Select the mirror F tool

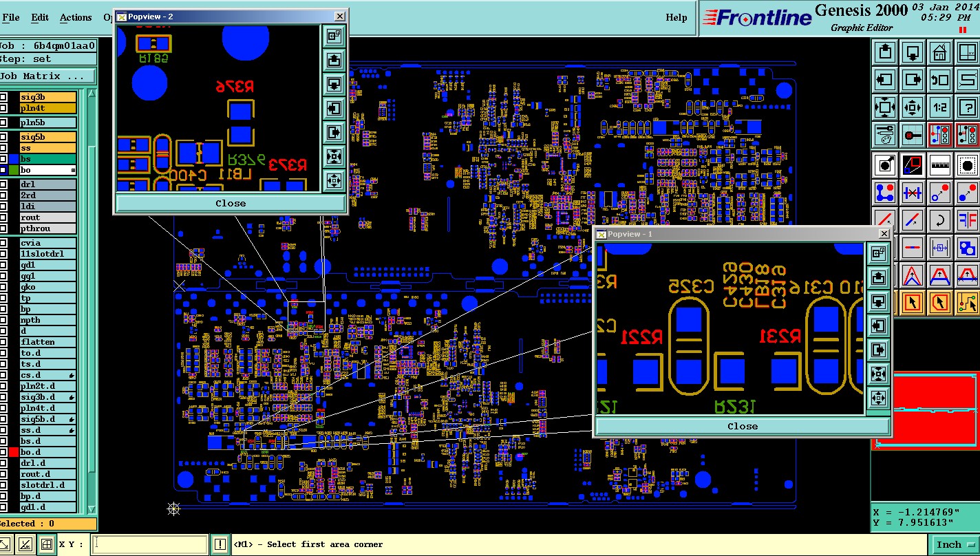(967, 221)
